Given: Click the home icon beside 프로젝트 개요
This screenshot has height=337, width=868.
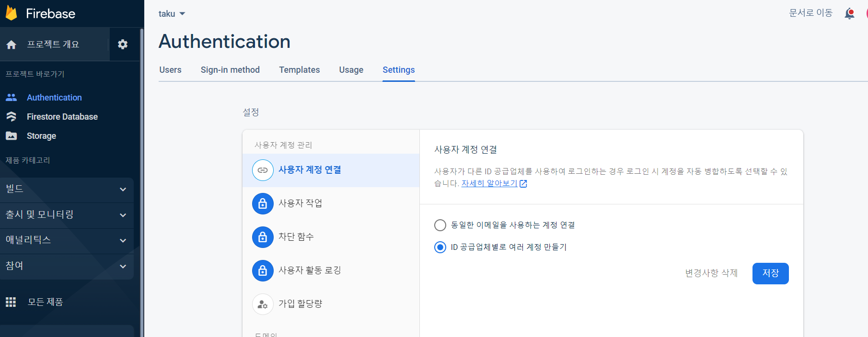Looking at the screenshot, I should (12, 45).
